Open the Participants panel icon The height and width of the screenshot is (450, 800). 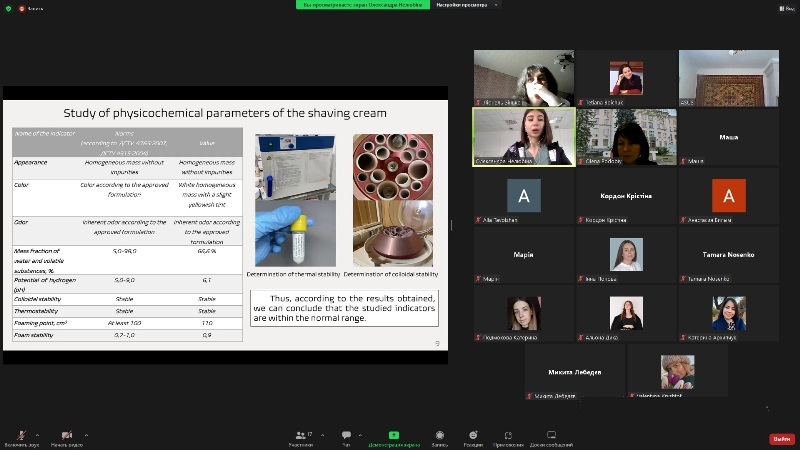click(301, 435)
